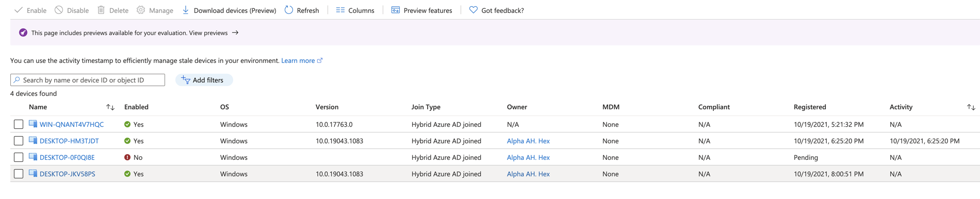Click the Disable circle-slash icon
Viewport: 980px width, 199px height.
[59, 10]
